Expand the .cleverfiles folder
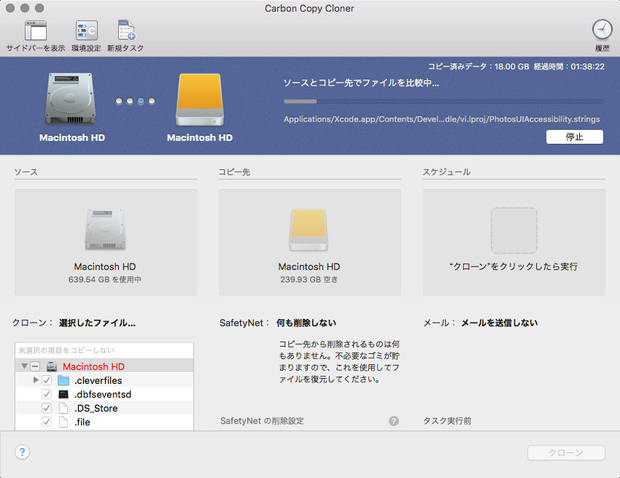 pyautogui.click(x=36, y=380)
